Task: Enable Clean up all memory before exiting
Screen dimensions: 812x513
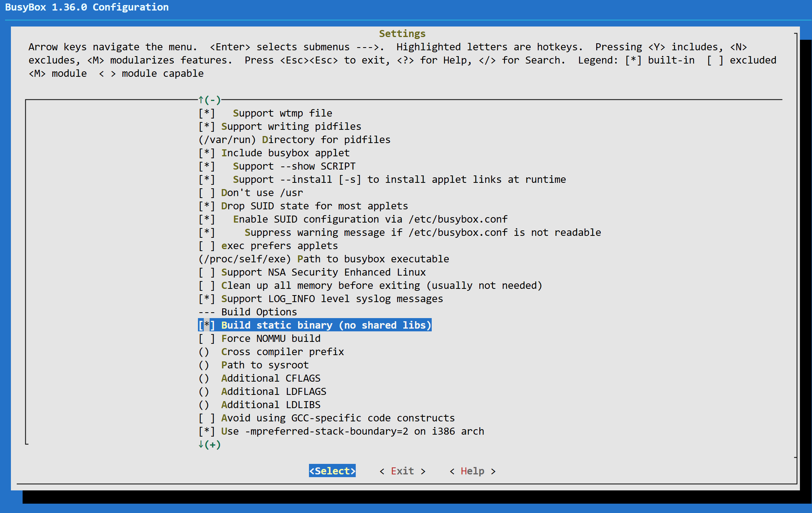Action: [x=370, y=285]
